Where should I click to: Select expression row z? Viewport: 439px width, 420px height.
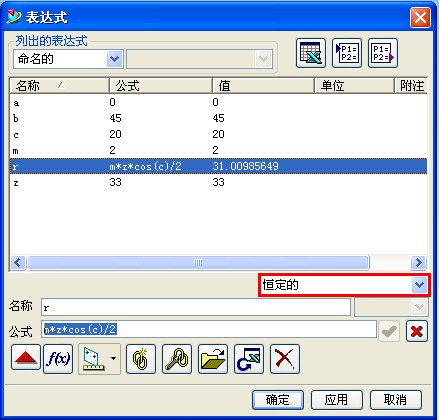(218, 182)
